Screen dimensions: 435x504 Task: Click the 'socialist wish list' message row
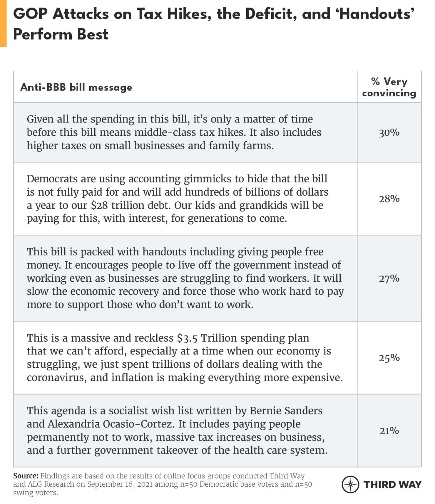(177, 430)
